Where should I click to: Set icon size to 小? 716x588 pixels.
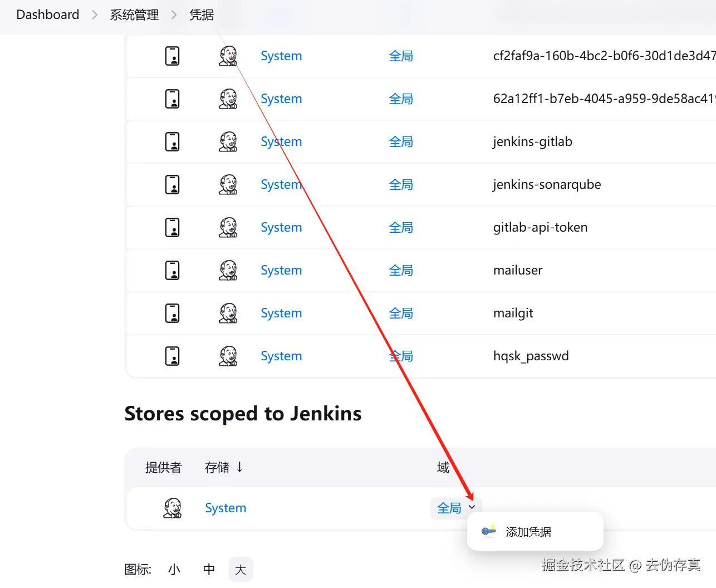pyautogui.click(x=174, y=570)
